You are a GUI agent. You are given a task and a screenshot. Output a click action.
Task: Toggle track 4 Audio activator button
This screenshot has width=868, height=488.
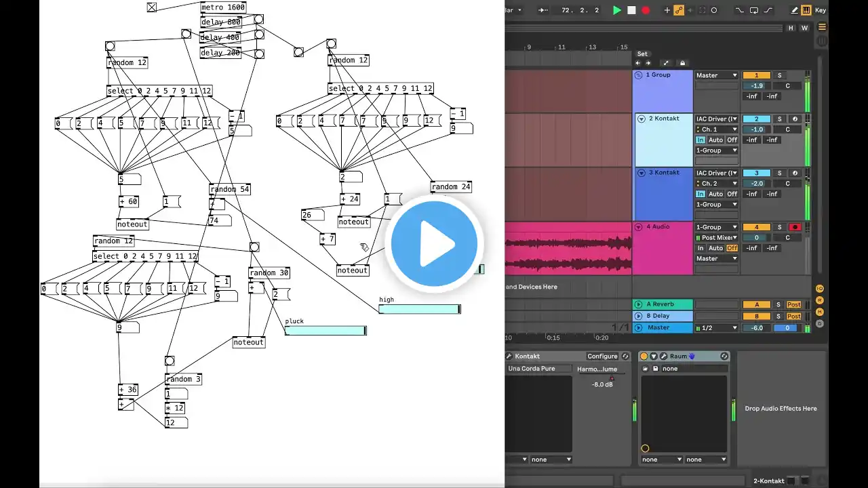(757, 227)
